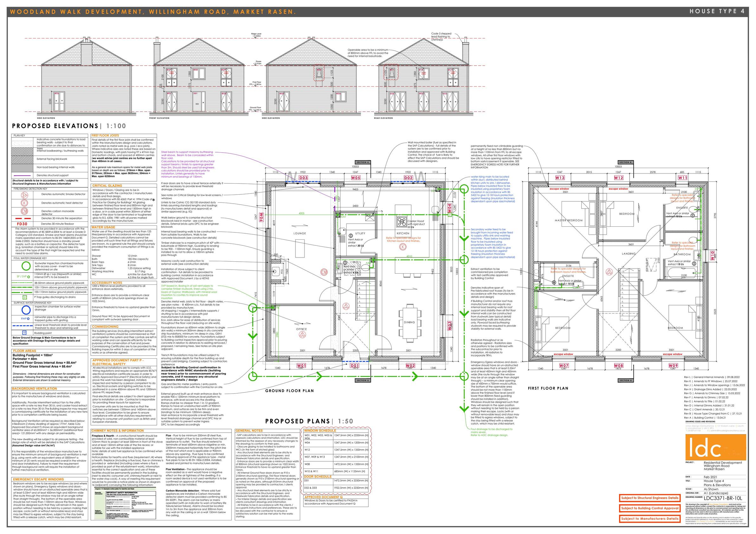Click the carbon monoxide detector symbol in the key
This screenshot has height=534, width=756.
(25, 212)
